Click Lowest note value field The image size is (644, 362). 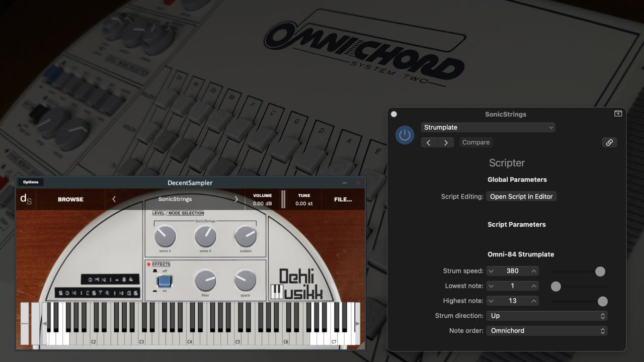(x=513, y=286)
